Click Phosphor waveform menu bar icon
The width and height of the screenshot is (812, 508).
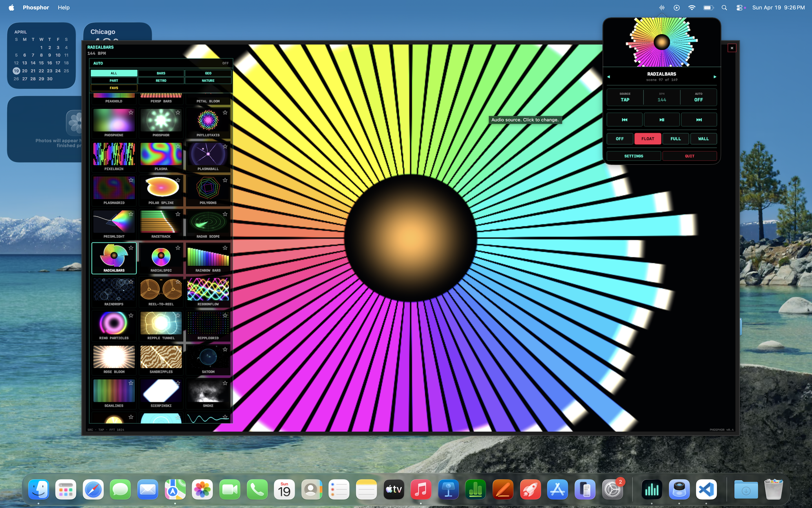point(662,7)
